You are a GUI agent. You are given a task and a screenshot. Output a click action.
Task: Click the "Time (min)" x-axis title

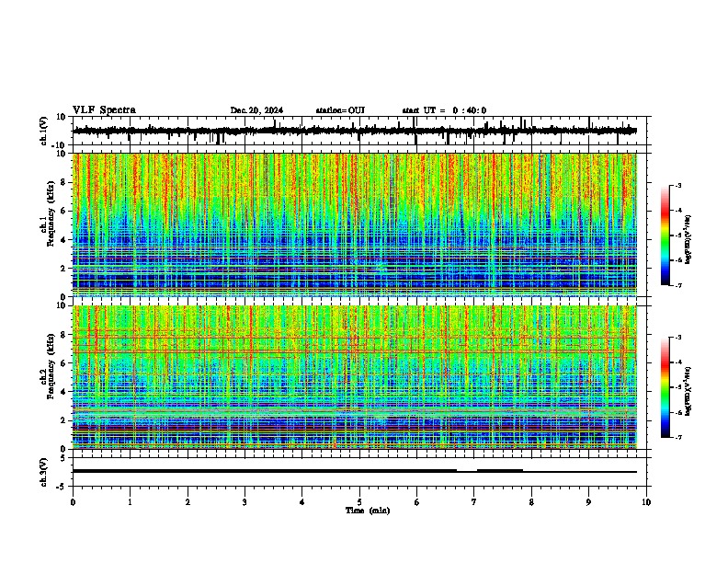point(368,511)
